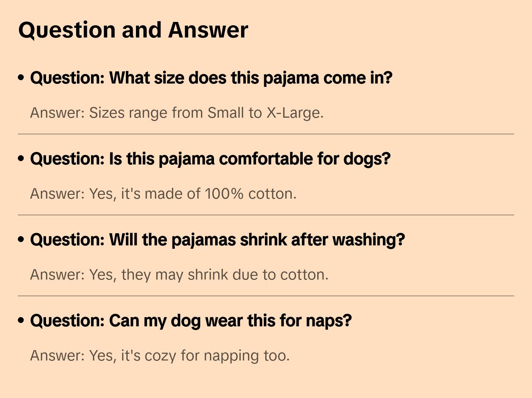
Task: Click the Question and Answer heading
Action: (x=133, y=30)
